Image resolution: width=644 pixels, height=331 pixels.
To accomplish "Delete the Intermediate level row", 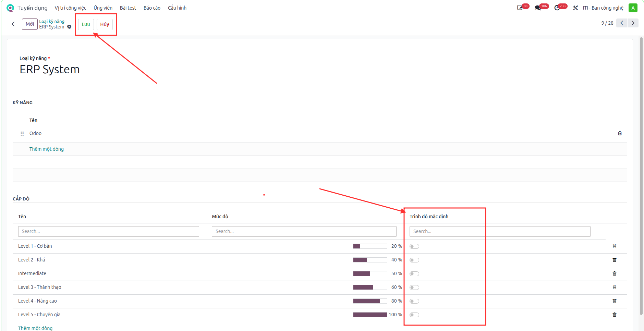I will (x=615, y=273).
